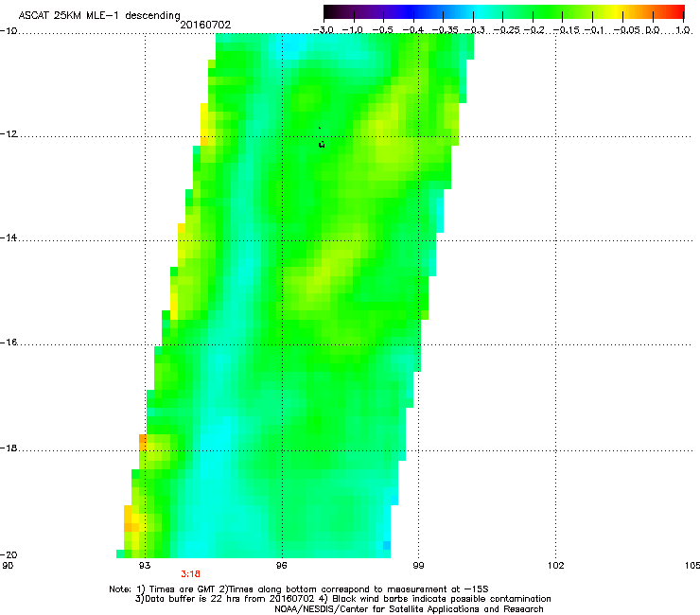Click the 102 longitude axis label
This screenshot has width=700, height=615.
point(555,566)
